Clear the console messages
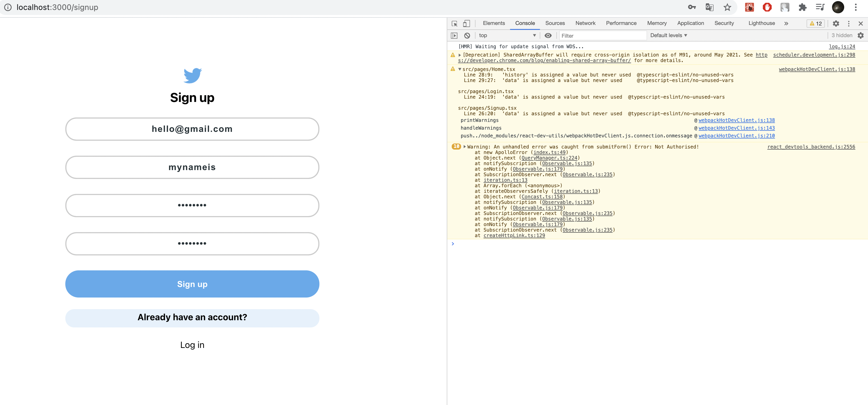Viewport: 868px width, 405px height. (467, 35)
